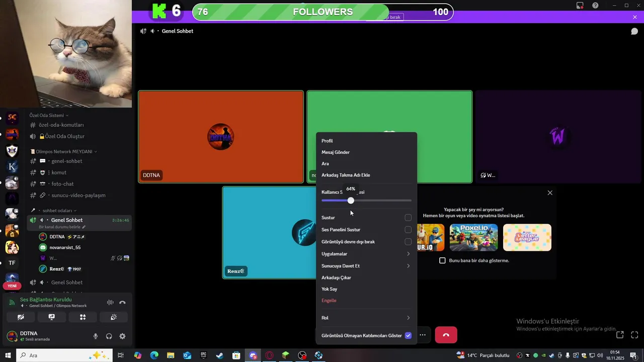This screenshot has height=362, width=644.
Task: Click the red hang-up call button
Action: tap(446, 335)
